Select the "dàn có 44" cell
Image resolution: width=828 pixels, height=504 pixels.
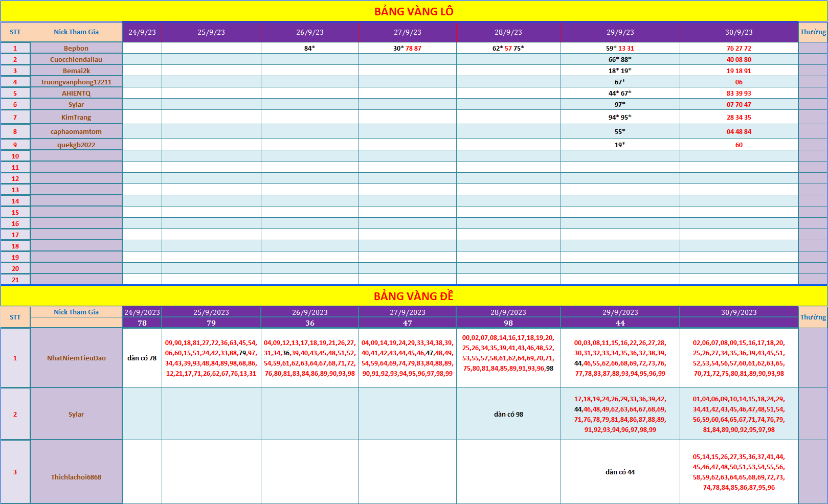coord(620,472)
